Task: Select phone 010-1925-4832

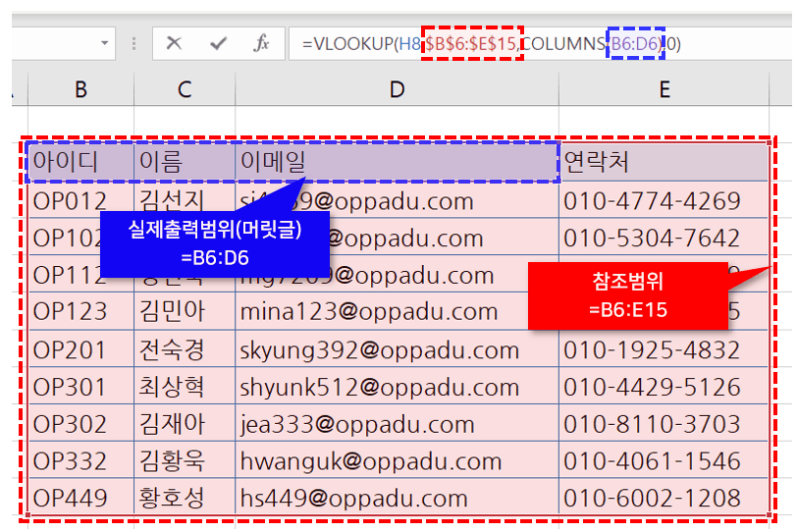Action: click(x=664, y=349)
